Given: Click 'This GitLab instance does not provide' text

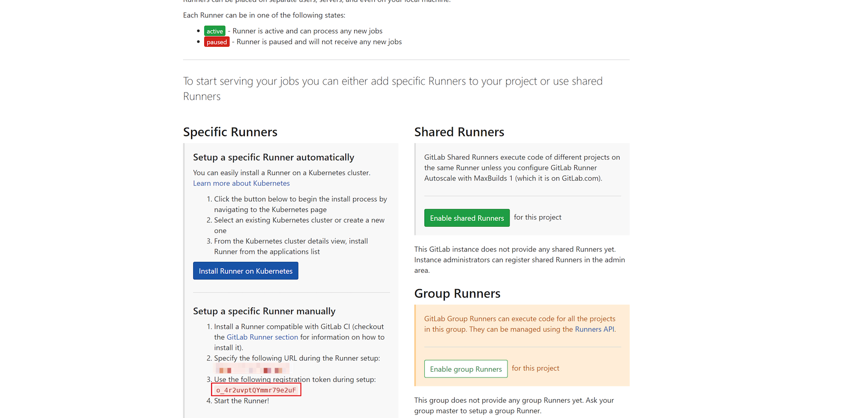Looking at the screenshot, I should pyautogui.click(x=520, y=260).
